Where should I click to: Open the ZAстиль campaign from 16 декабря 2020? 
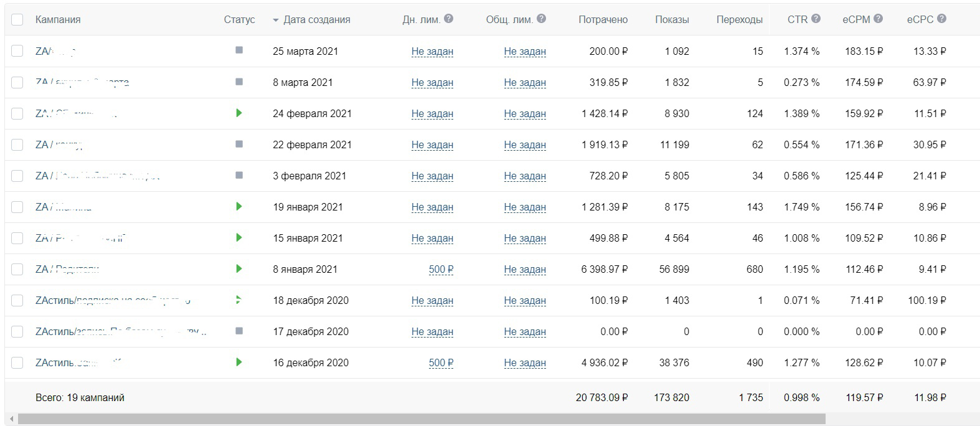[78, 362]
